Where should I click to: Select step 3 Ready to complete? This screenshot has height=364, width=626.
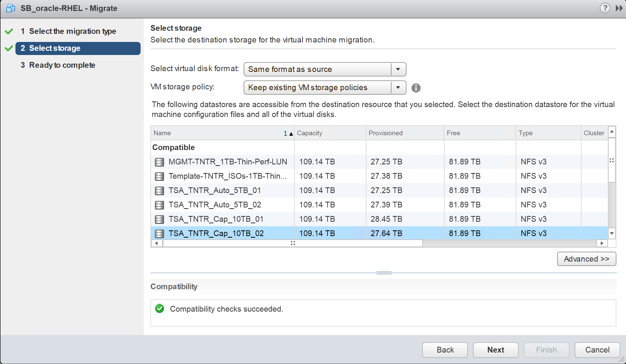[x=62, y=65]
